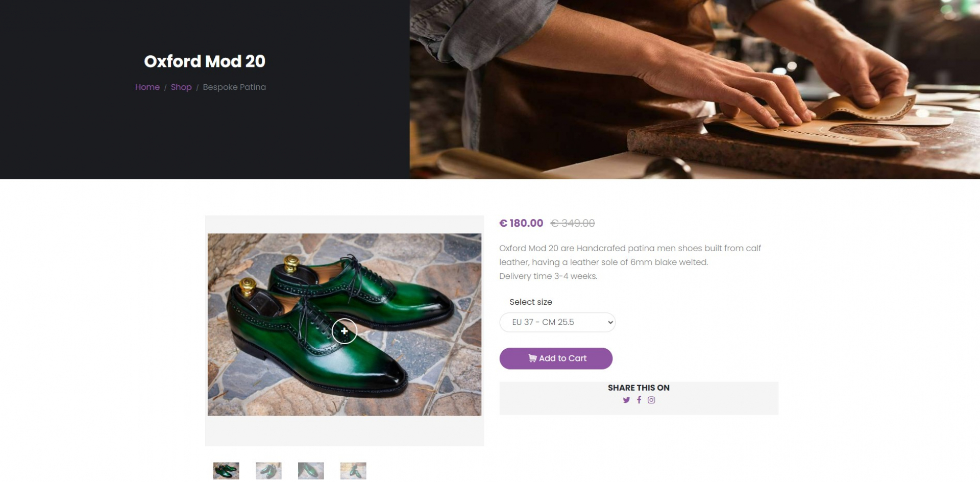Click the shopping cart icon in button
Image resolution: width=980 pixels, height=482 pixels.
(x=532, y=358)
